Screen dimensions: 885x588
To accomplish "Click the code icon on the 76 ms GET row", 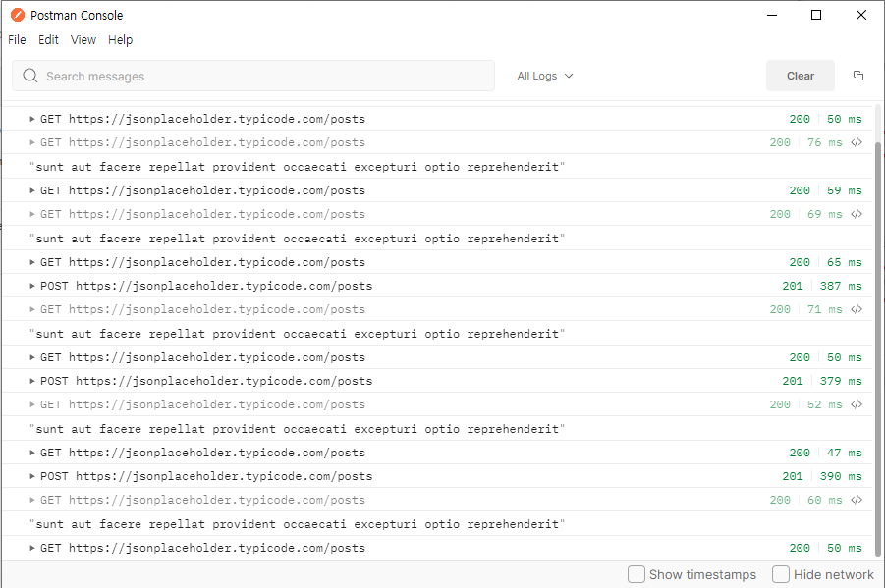I will pos(857,142).
